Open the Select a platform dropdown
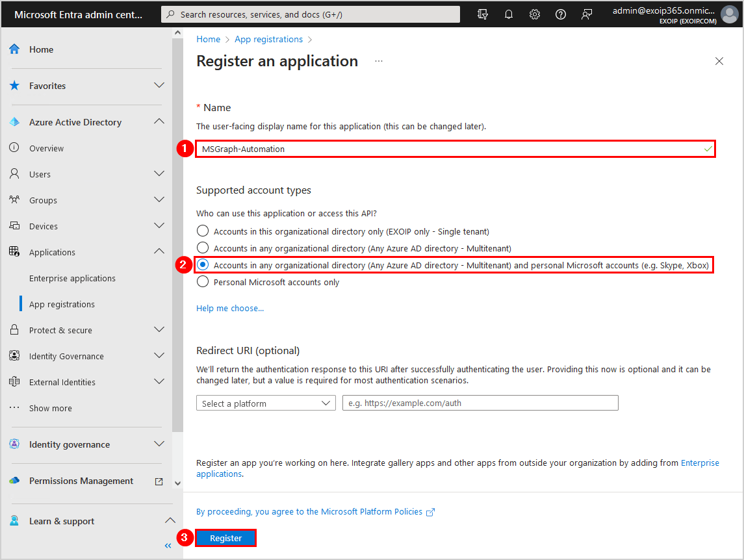 click(266, 403)
